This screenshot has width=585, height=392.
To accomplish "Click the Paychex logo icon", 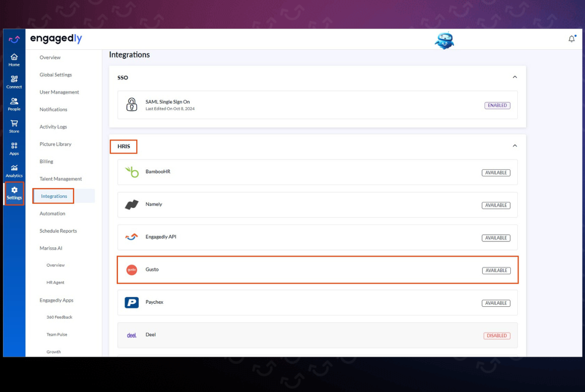I will 131,302.
